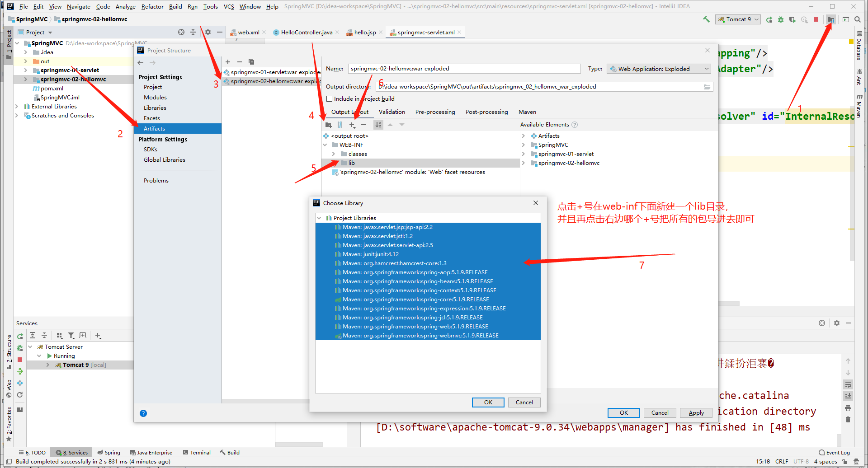The width and height of the screenshot is (868, 468).
Task: Open the Search Everywhere magnifier icon
Action: coord(858,19)
